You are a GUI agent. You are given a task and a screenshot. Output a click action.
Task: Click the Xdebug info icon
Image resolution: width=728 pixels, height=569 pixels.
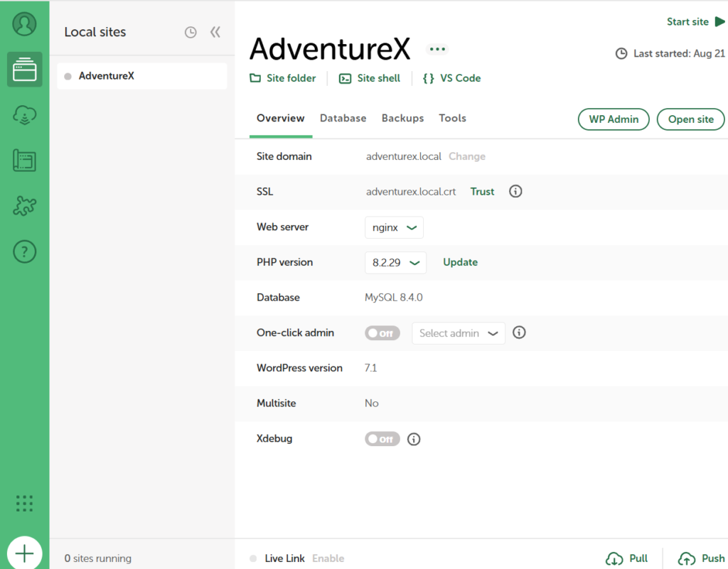(x=414, y=439)
